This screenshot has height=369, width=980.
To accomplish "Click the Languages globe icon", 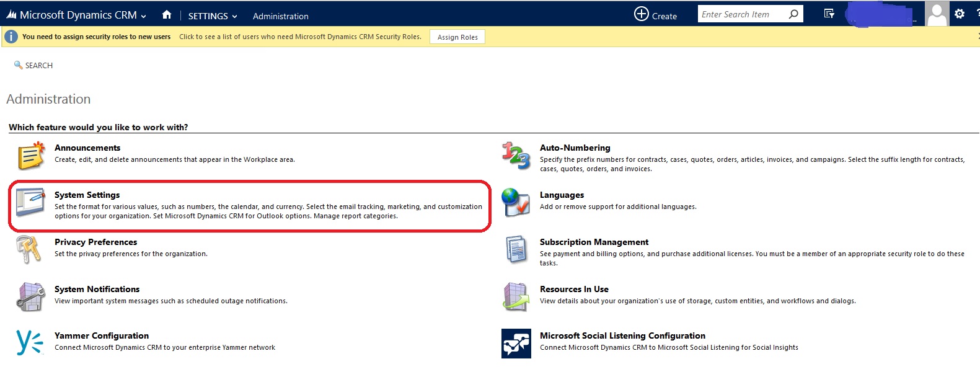I will pyautogui.click(x=516, y=203).
